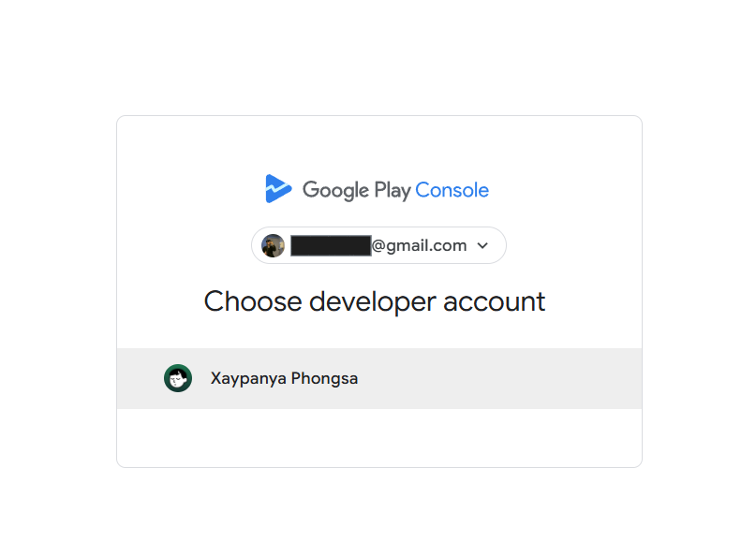Click the Choose developer account heading

pyautogui.click(x=375, y=301)
